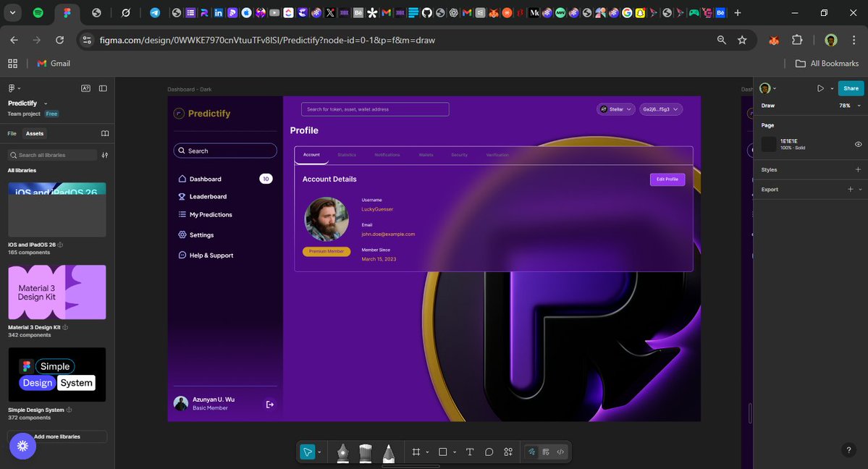This screenshot has width=868, height=469.
Task: Switch to Draw mode toggle
Action: tap(532, 452)
